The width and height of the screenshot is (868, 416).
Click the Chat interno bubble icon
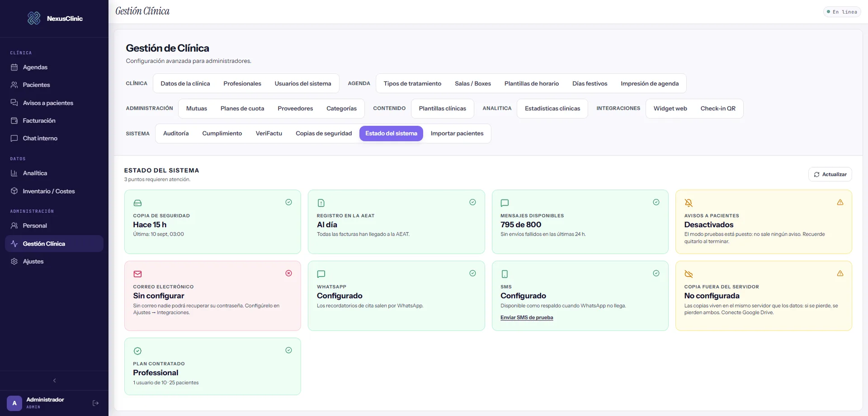click(x=14, y=138)
